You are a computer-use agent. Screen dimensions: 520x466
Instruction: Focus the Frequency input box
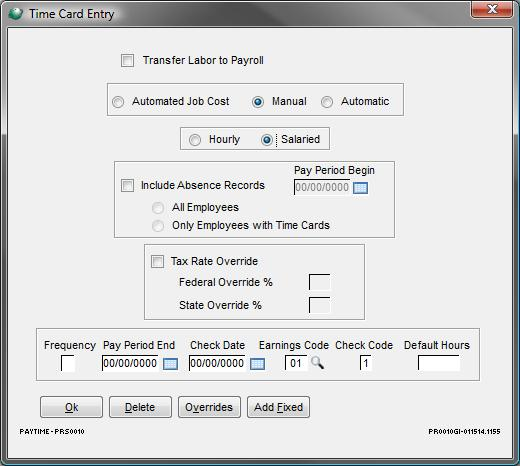click(x=68, y=363)
